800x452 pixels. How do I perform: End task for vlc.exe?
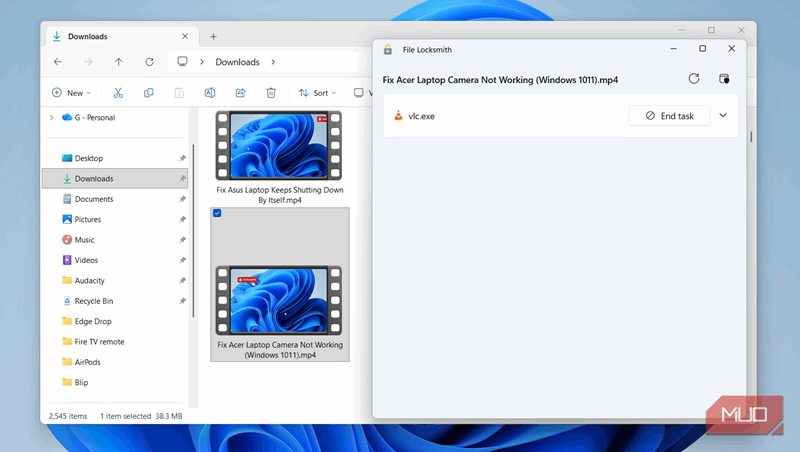pyautogui.click(x=669, y=116)
